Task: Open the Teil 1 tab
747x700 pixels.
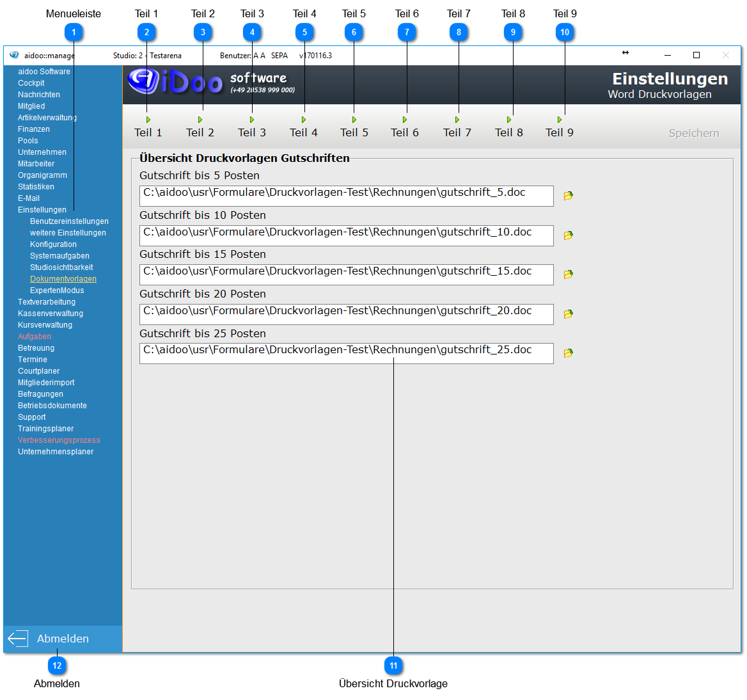Action: (148, 128)
